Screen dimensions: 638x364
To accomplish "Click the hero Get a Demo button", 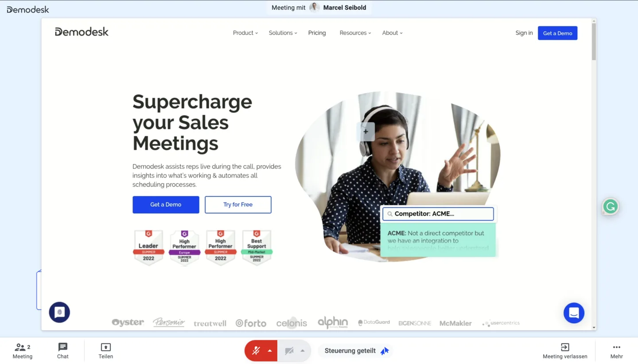I will click(x=166, y=205).
